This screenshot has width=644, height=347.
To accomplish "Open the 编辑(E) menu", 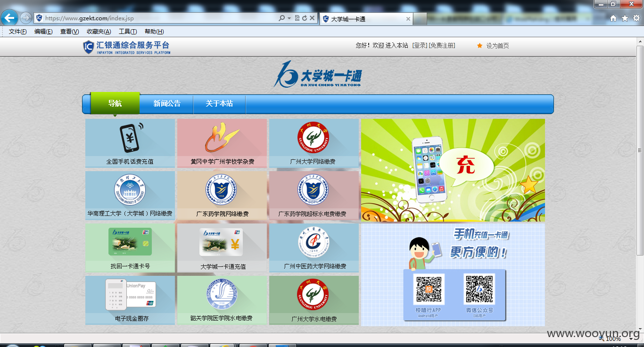I will click(x=43, y=32).
